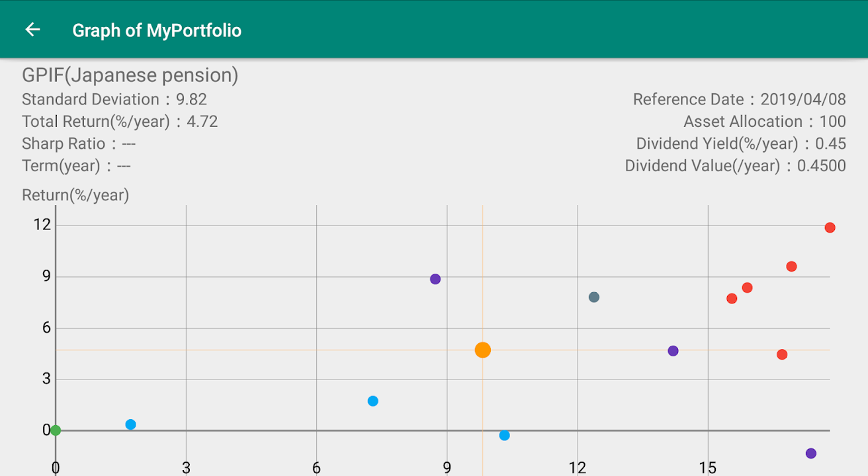The width and height of the screenshot is (868, 476).
Task: Select the lowest red data point
Action: pos(782,355)
